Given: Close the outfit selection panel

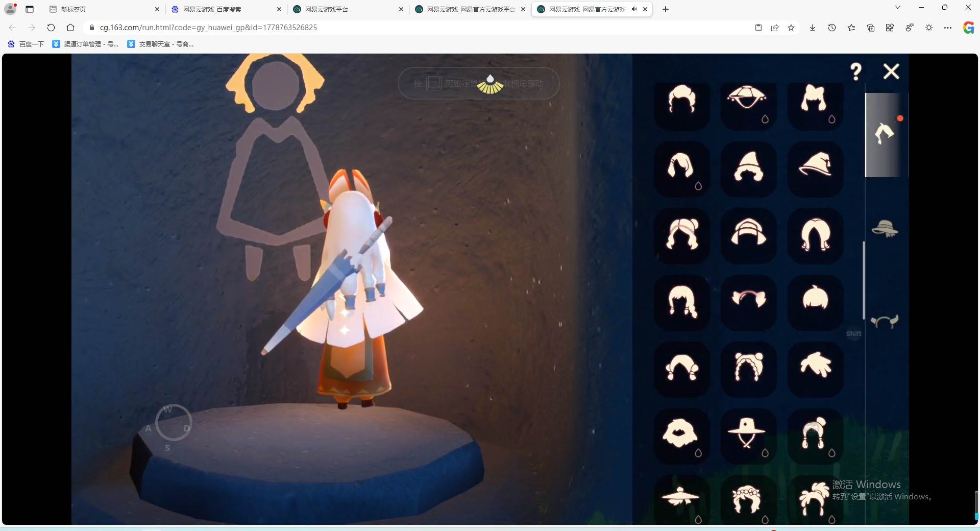Looking at the screenshot, I should click(891, 71).
